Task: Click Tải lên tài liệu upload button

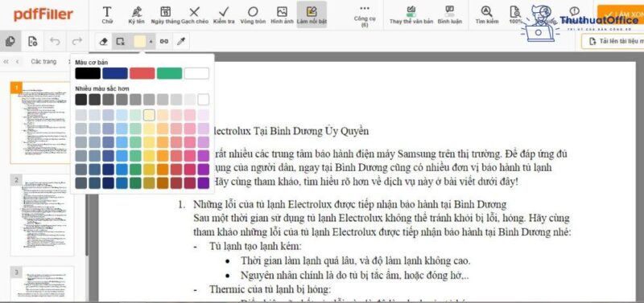Action: point(613,42)
